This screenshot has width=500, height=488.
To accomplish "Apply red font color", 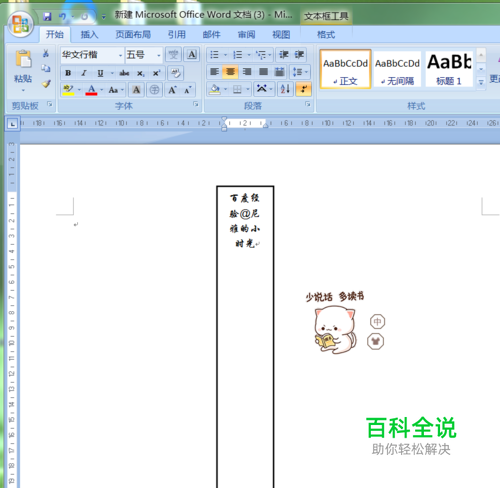I will (91, 90).
